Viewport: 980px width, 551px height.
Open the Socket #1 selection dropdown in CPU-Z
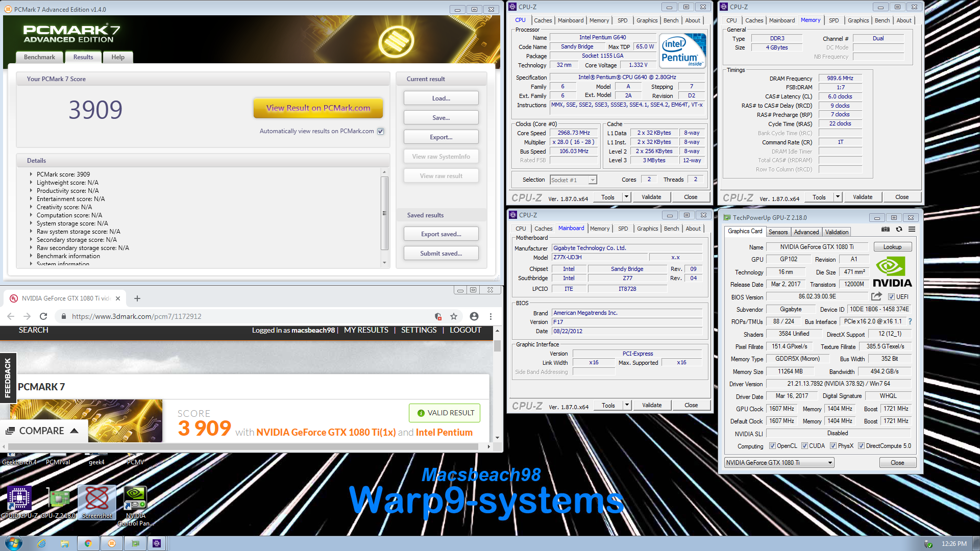593,180
